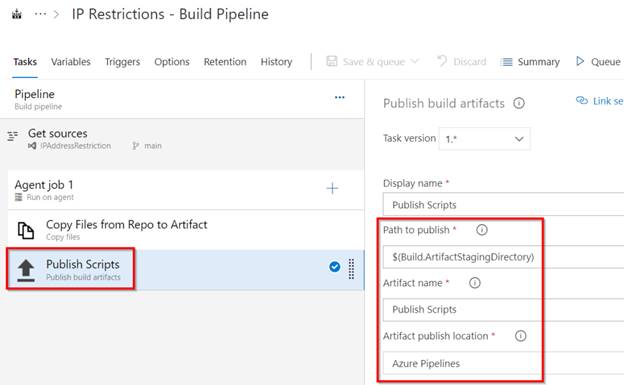Click the Save & queue disk icon
The height and width of the screenshot is (385, 624).
[x=332, y=61]
